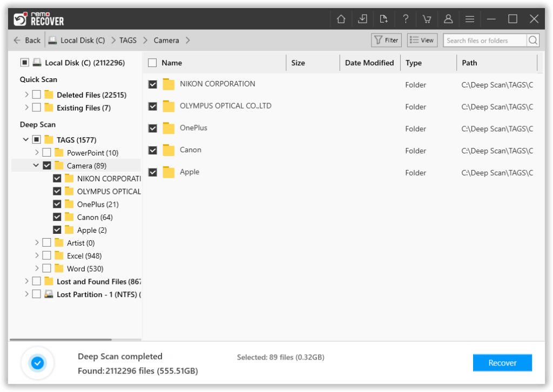553x392 pixels.
Task: Expand the Existing Files tree node
Action: tap(26, 107)
